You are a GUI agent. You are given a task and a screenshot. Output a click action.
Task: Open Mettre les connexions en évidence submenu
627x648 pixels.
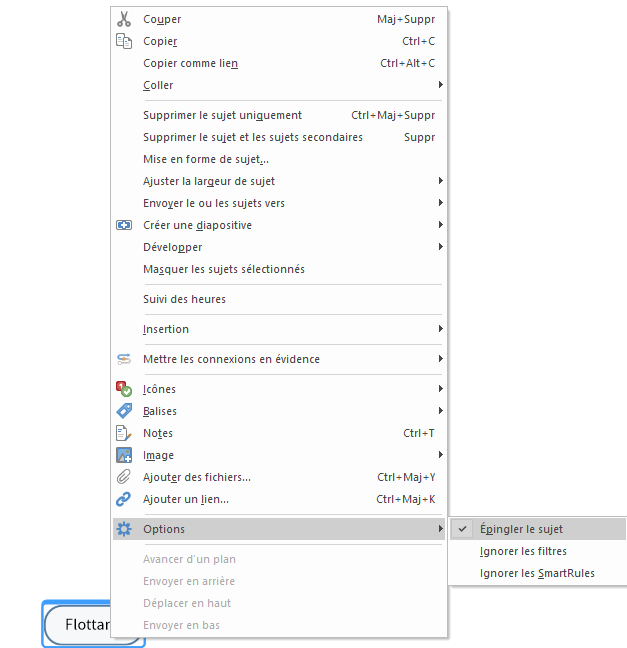pos(231,359)
